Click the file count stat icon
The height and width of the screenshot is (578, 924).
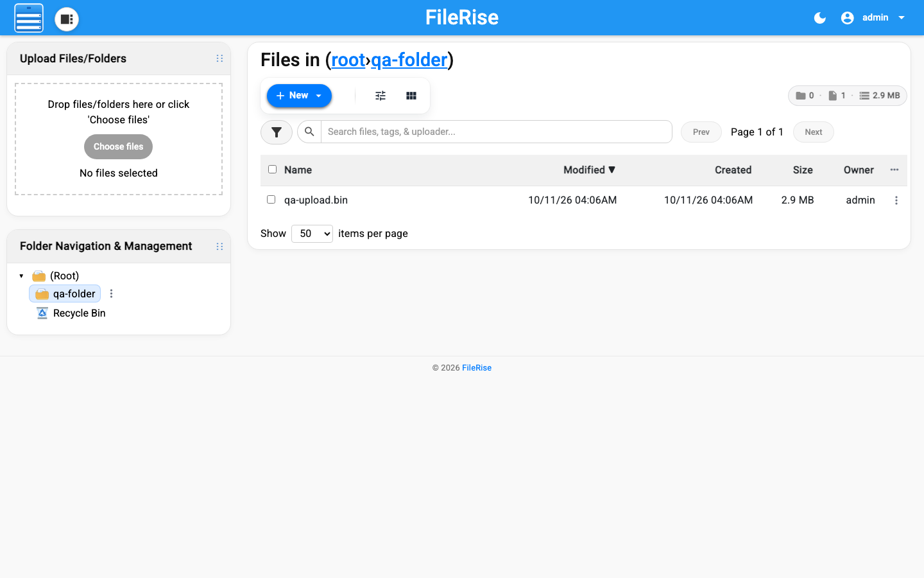coord(832,96)
